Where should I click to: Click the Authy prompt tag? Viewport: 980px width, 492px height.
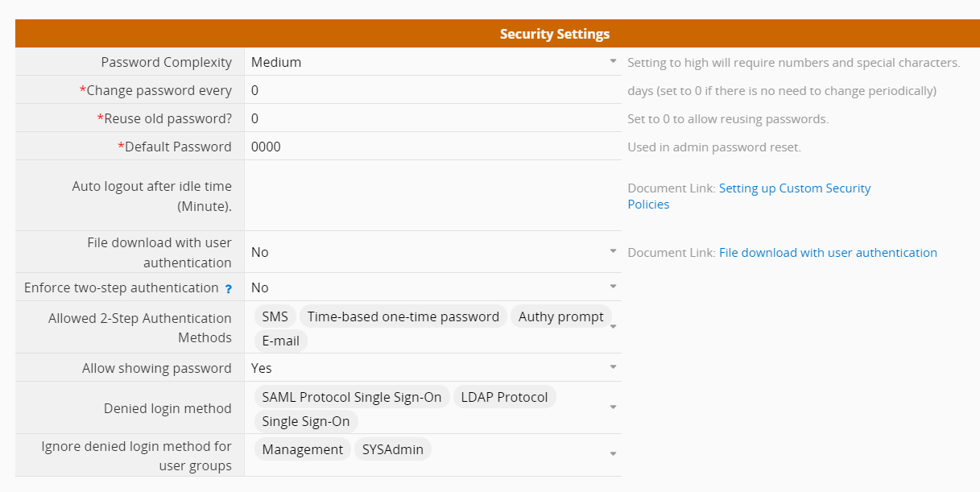[x=561, y=316]
